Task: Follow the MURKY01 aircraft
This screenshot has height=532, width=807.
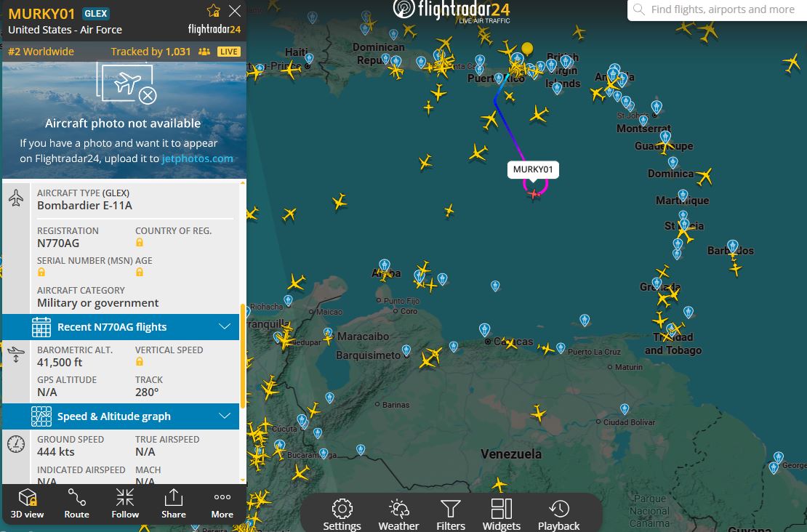Action: (x=125, y=503)
